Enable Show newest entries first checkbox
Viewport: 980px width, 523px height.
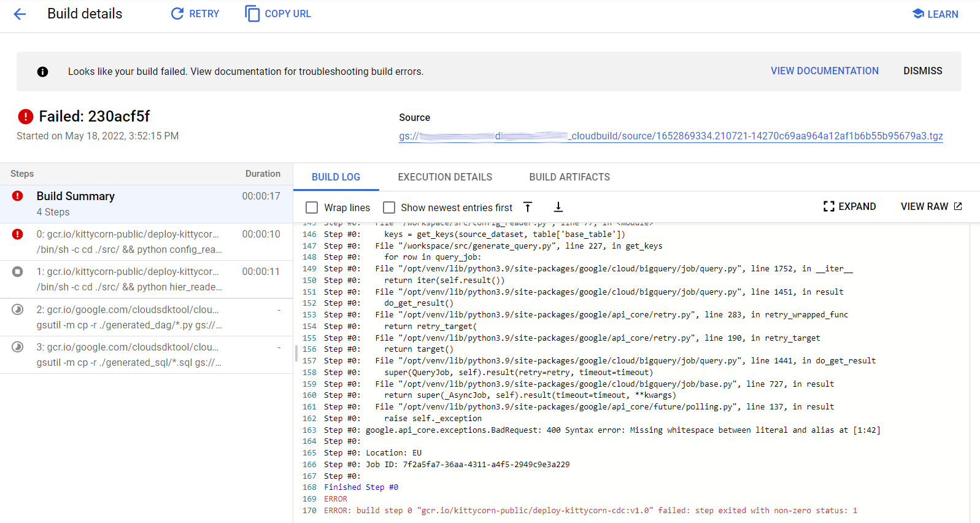pos(389,207)
